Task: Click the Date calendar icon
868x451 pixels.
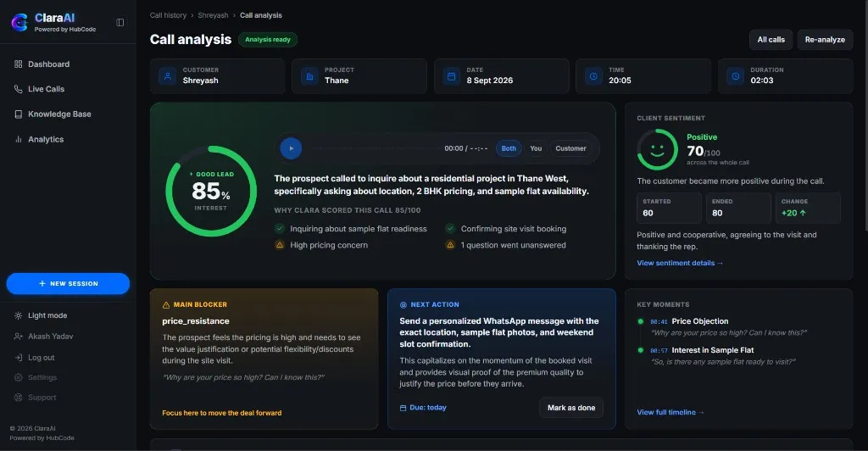Action: coord(451,75)
